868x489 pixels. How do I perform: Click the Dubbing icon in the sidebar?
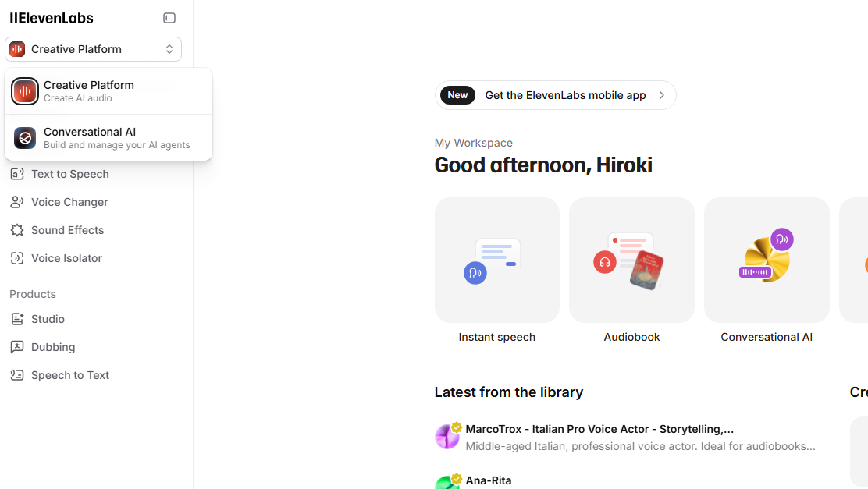[17, 347]
